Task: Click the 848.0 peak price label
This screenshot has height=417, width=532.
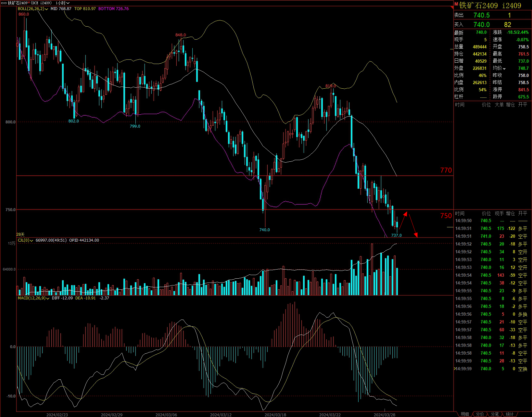Action: 181,35
